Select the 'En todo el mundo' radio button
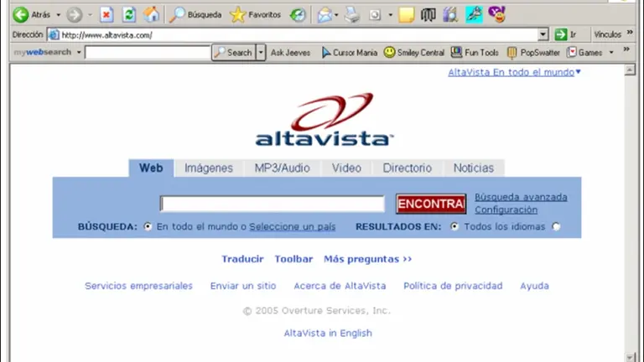This screenshot has width=644, height=362. [148, 226]
